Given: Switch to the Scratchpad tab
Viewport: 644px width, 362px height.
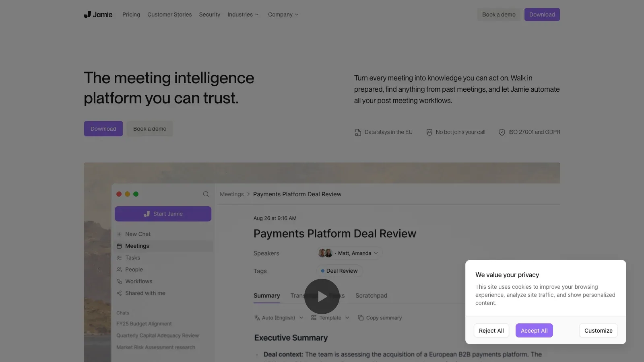Looking at the screenshot, I should [x=371, y=296].
